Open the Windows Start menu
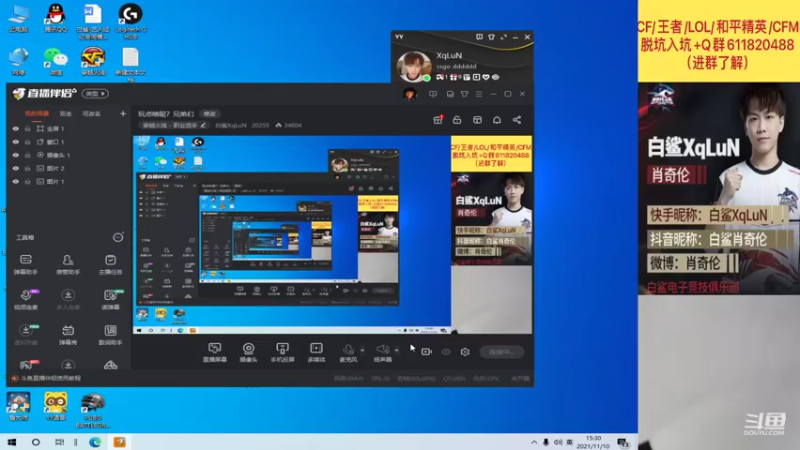The width and height of the screenshot is (800, 450). [x=12, y=442]
